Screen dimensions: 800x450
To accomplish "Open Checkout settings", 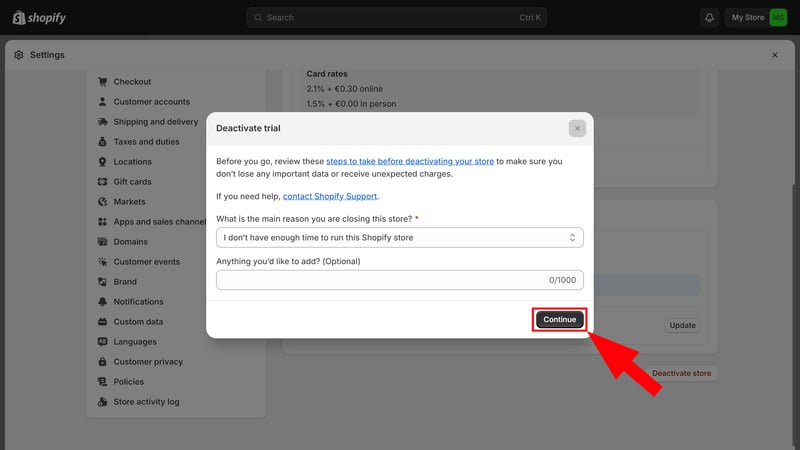I will [x=132, y=82].
